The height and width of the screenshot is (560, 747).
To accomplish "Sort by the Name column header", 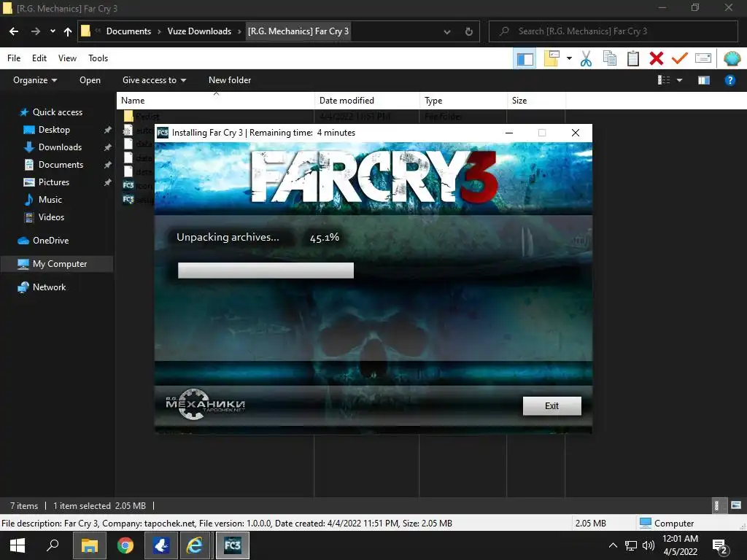I will tap(215, 101).
